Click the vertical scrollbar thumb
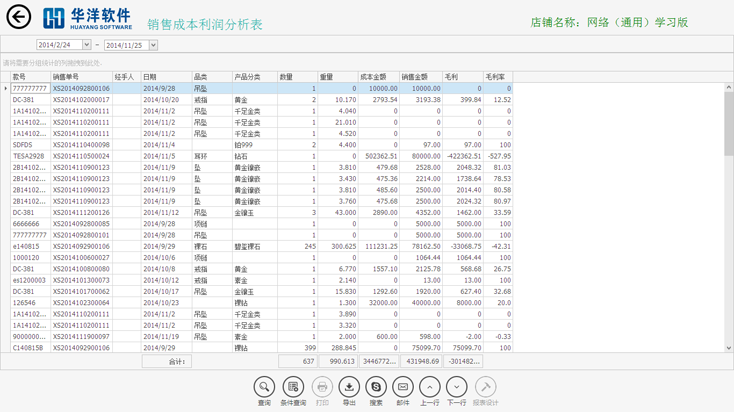This screenshot has height=412, width=734. (x=728, y=124)
